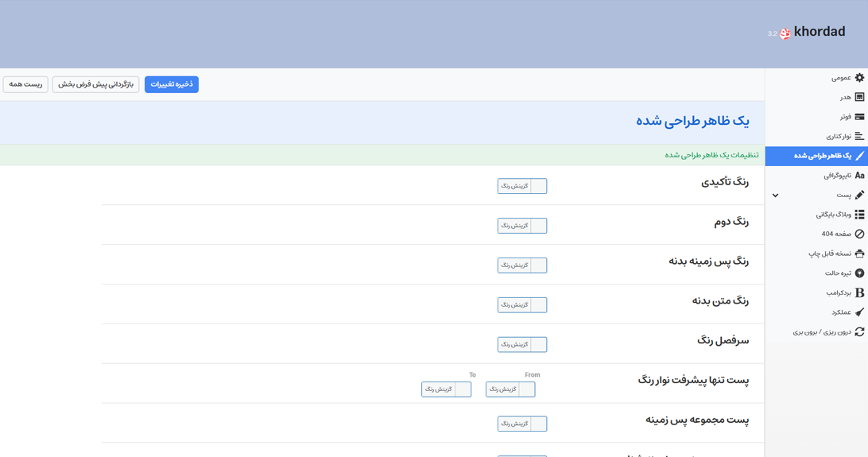Click the khordad logo icon
Viewport: 868px width, 457px height.
[785, 33]
